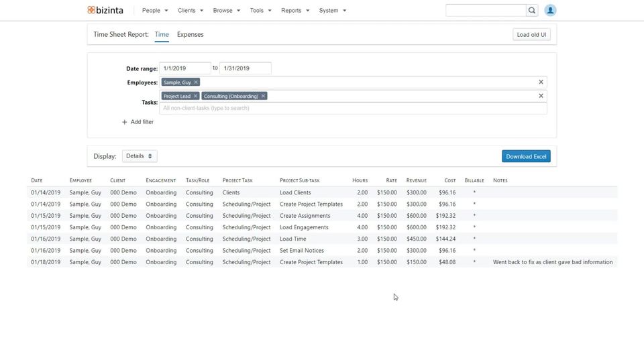The width and height of the screenshot is (644, 362).
Task: Click the $48.08 cost value
Action: coord(447,262)
